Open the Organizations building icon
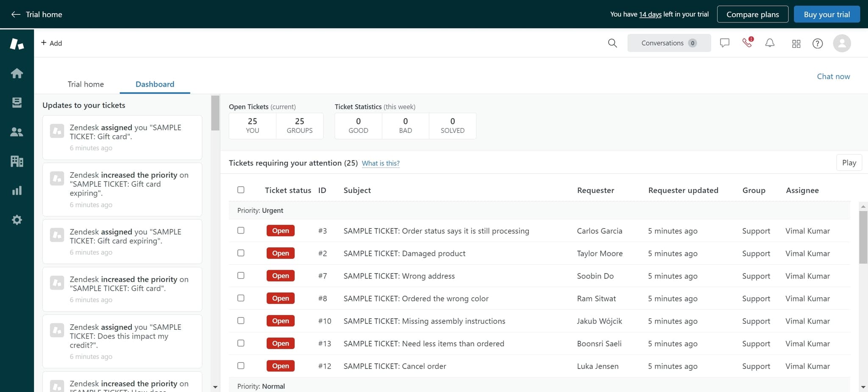868x392 pixels. [17, 161]
